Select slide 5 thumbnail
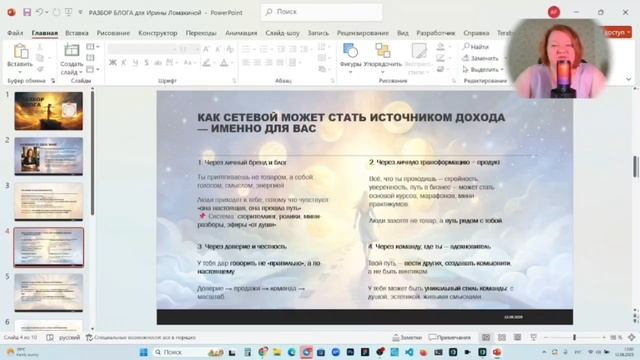Viewport: 640px width, 360px height. pyautogui.click(x=49, y=293)
